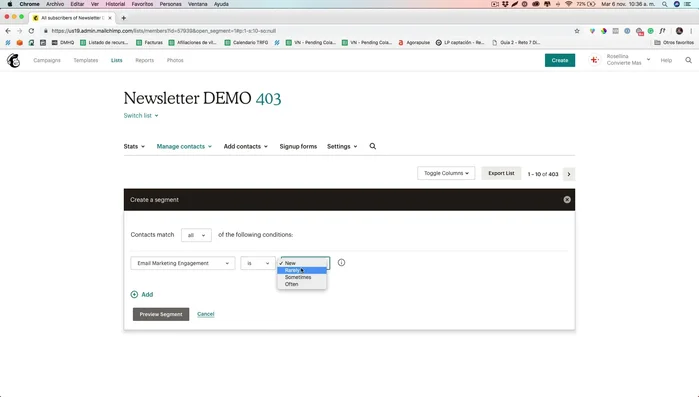Screen dimensions: 699x397
Task: Open a new browser tab
Action: [123, 18]
